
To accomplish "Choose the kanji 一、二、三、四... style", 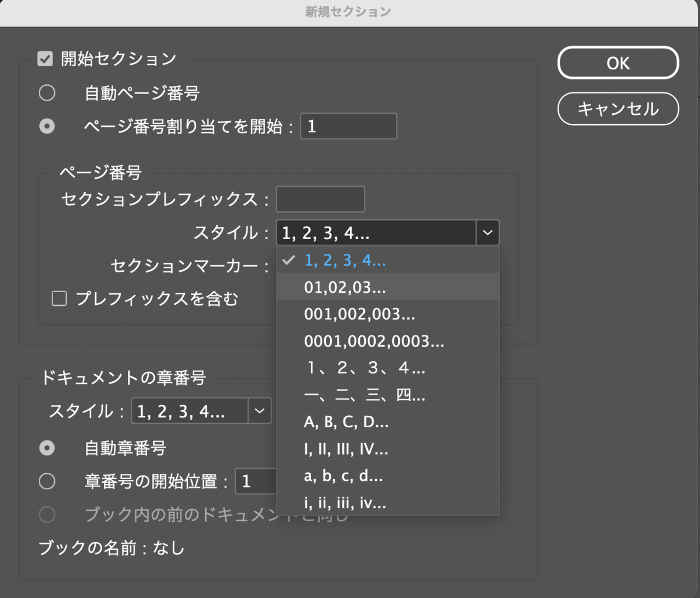I will pyautogui.click(x=388, y=395).
